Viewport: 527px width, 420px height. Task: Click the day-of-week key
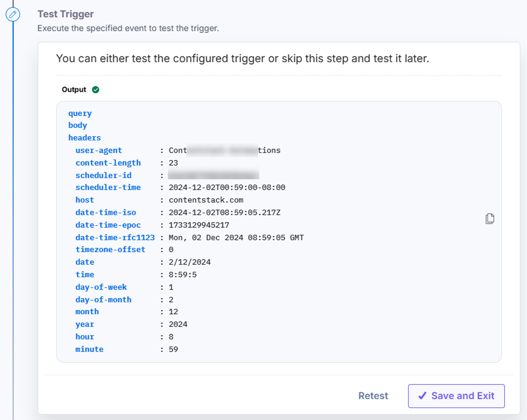click(101, 287)
